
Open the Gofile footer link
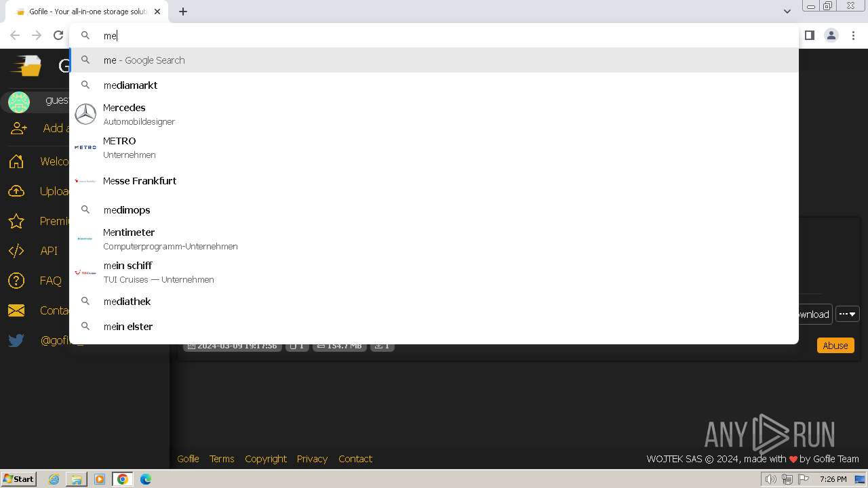click(188, 459)
